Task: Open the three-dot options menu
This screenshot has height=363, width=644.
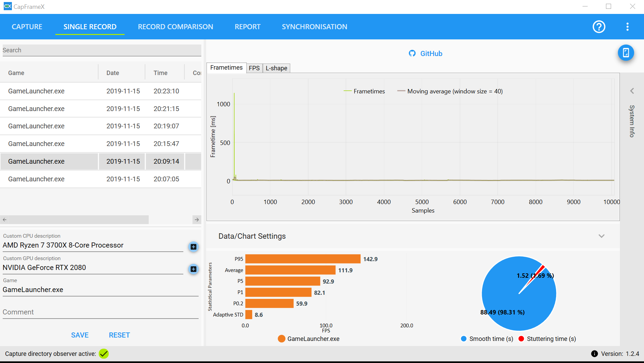Action: pyautogui.click(x=627, y=26)
